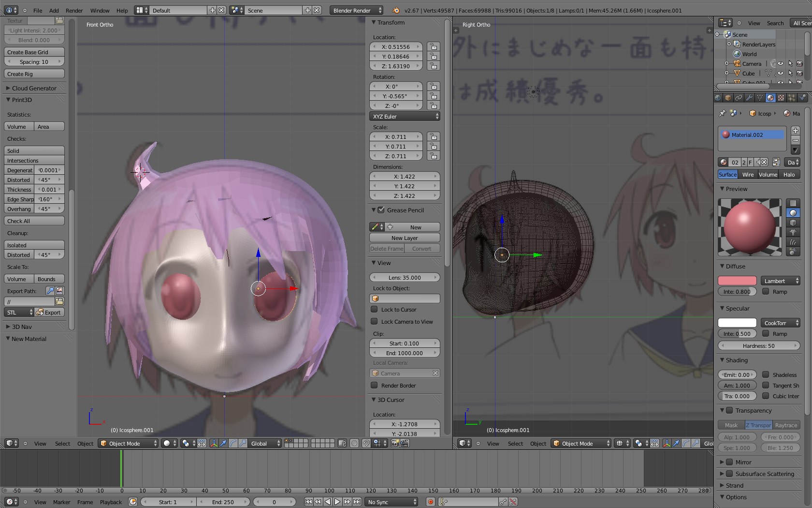Open CookTorr specular shader dropdown
812x508 pixels.
(x=781, y=323)
